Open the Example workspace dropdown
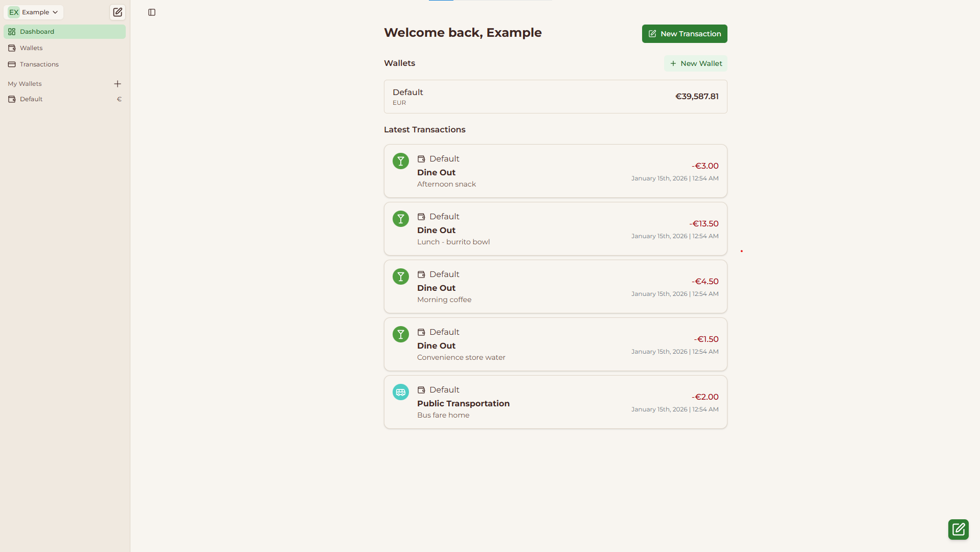This screenshot has width=980, height=552. 33,12
